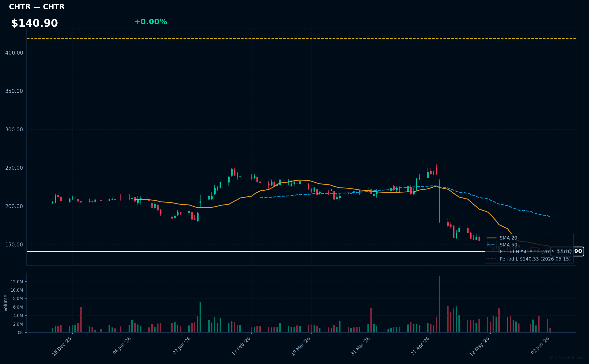Click the CHTR — CHTR chart title
The width and height of the screenshot is (589, 364).
tap(37, 7)
